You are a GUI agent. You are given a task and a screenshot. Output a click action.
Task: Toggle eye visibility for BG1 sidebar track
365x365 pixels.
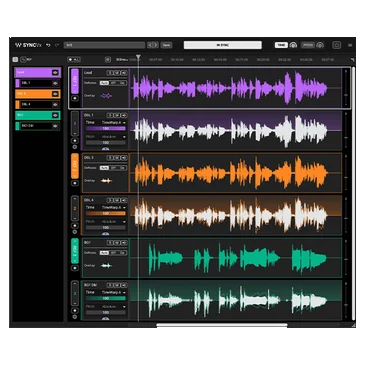click(x=55, y=115)
